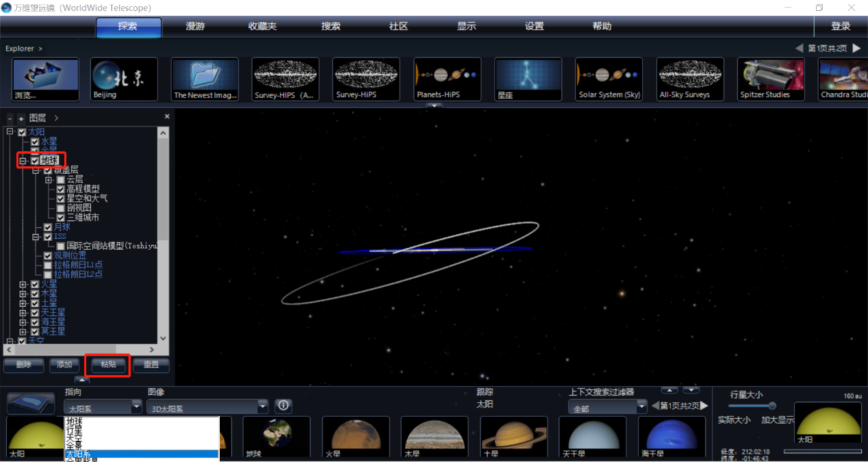
Task: Expand the 火星 tree node
Action: pyautogui.click(x=23, y=284)
